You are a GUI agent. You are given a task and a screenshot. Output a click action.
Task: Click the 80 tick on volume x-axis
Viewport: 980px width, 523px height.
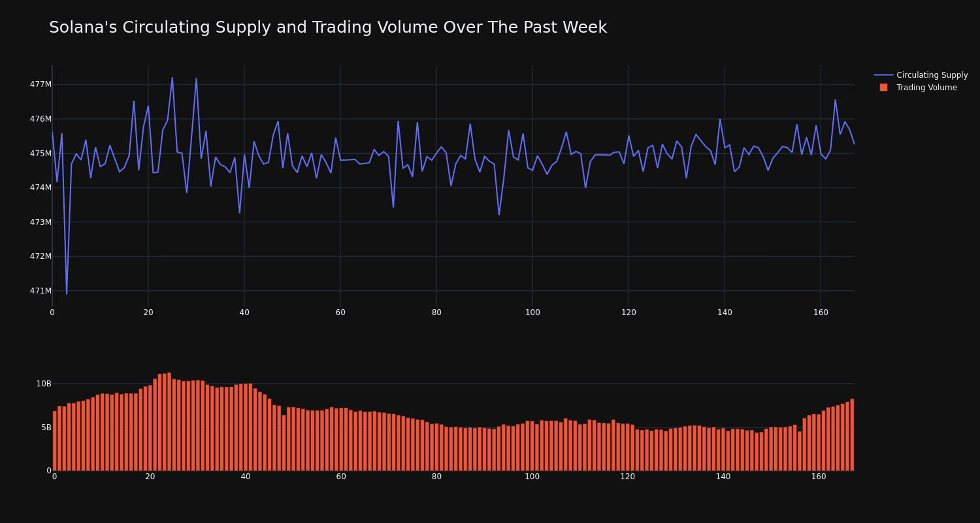tap(436, 477)
